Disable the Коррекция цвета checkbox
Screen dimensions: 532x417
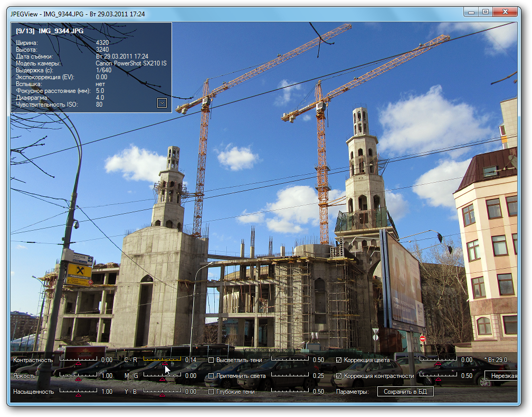click(x=339, y=360)
